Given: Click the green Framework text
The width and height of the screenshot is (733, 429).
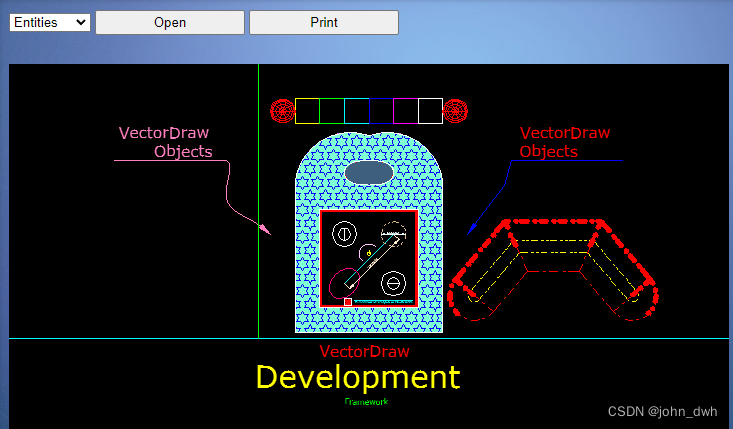Looking at the screenshot, I should (x=366, y=401).
